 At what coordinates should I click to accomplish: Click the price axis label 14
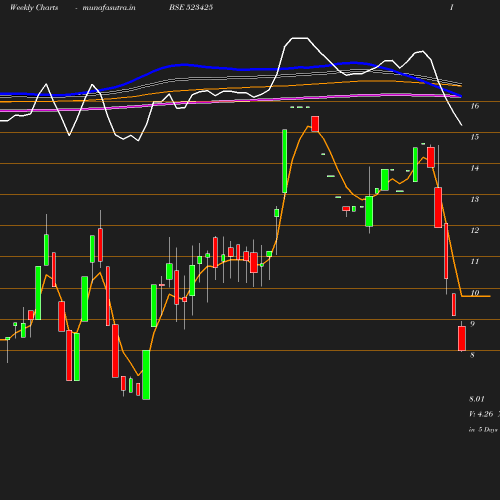475,168
